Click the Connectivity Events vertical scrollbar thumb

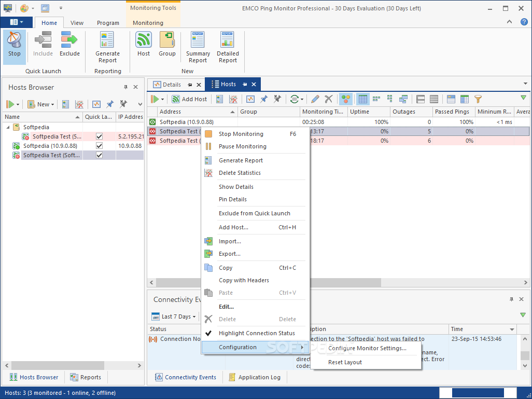[525, 355]
